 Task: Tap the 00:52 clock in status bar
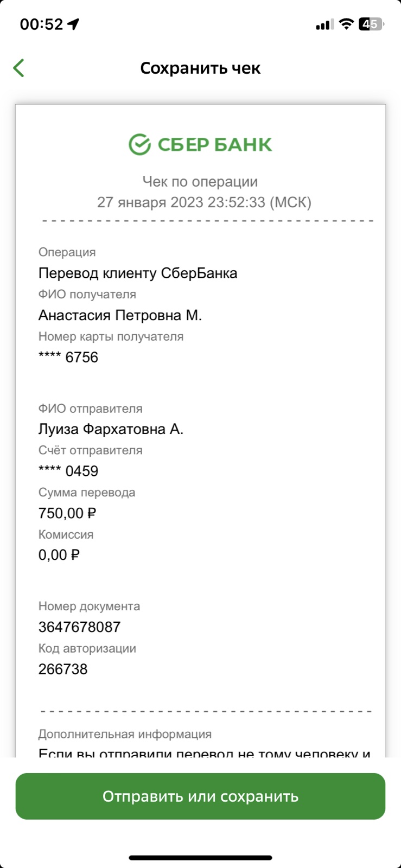coord(42,24)
